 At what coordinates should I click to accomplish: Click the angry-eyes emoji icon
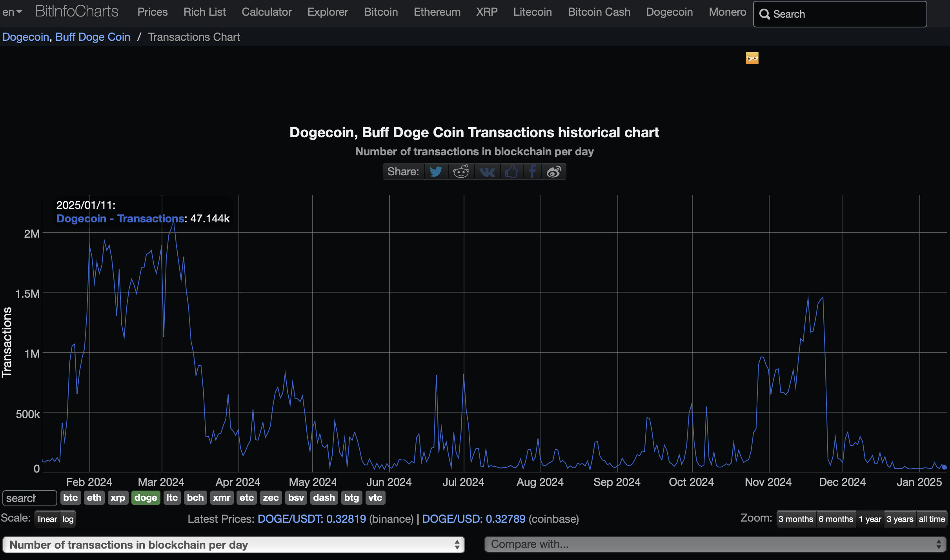click(x=752, y=58)
